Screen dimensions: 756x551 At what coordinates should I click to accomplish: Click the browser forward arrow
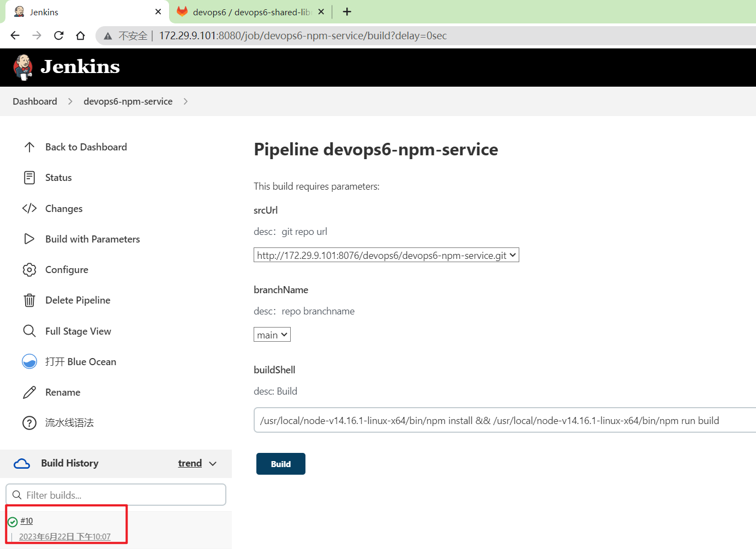(x=37, y=35)
